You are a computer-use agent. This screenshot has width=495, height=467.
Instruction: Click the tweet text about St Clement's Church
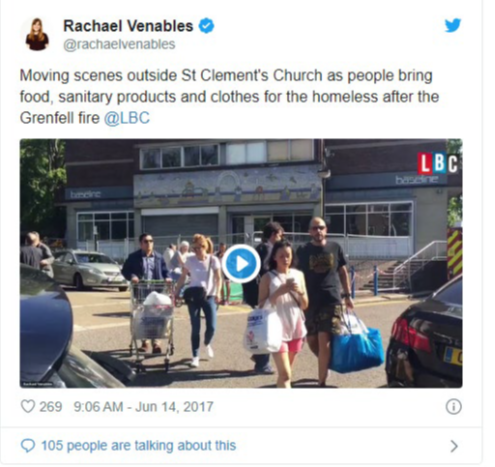[x=229, y=96]
